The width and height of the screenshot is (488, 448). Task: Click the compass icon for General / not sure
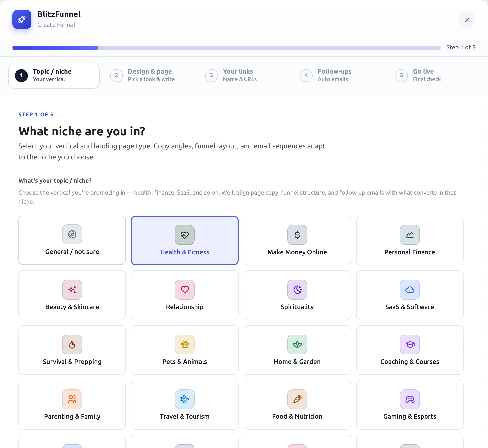(x=72, y=234)
